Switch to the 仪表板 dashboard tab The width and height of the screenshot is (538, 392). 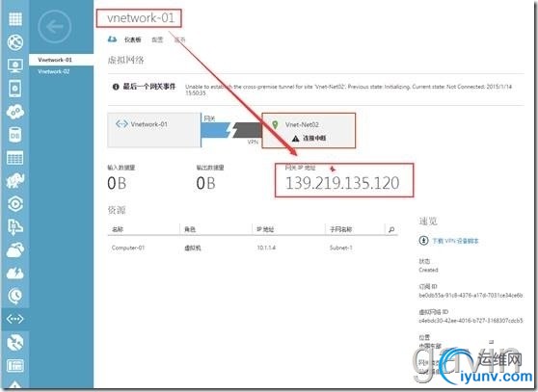coord(132,39)
